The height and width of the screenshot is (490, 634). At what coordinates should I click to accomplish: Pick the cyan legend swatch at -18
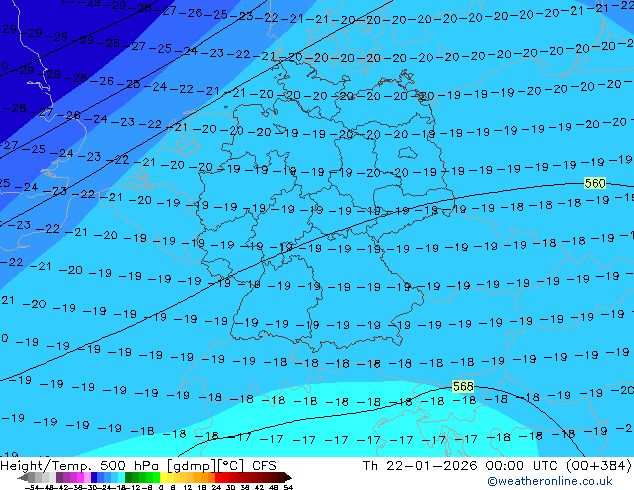click(121, 477)
